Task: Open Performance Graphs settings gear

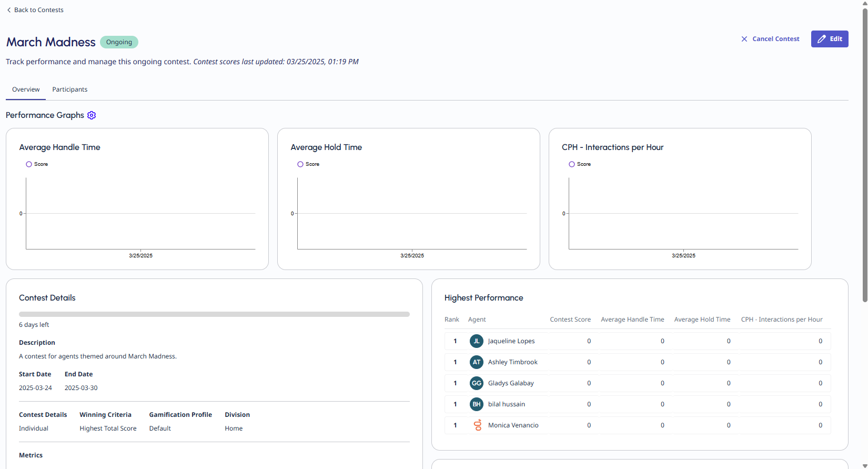Action: (92, 115)
